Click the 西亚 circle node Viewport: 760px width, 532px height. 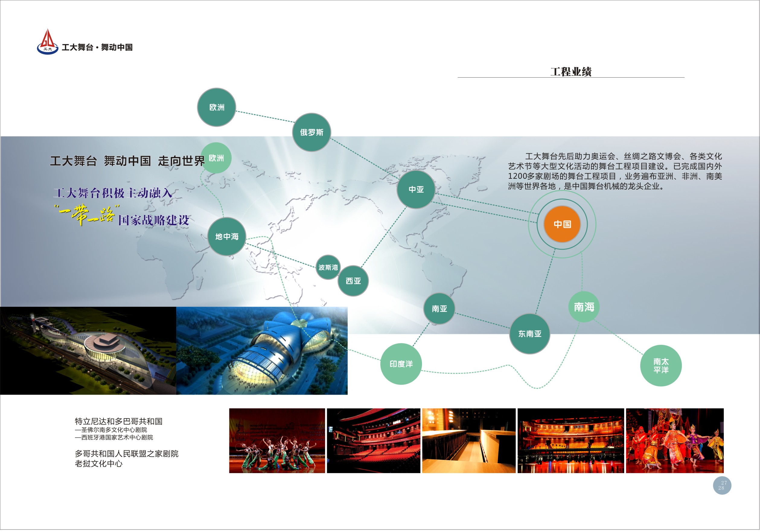coord(353,281)
